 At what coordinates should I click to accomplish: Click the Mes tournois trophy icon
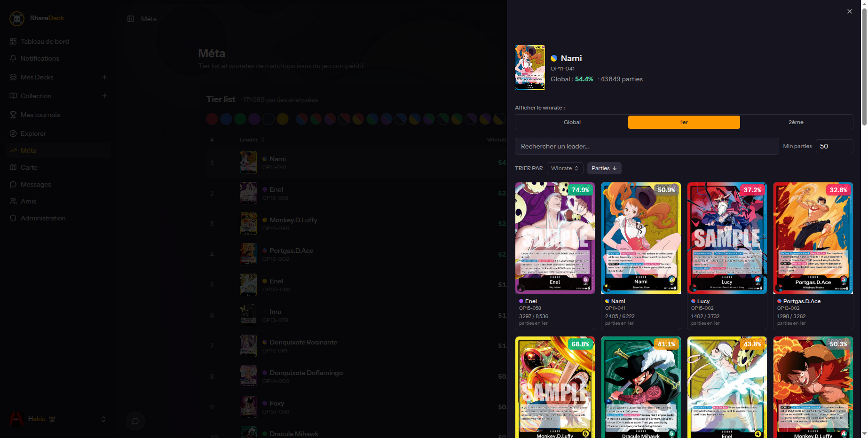click(x=13, y=115)
